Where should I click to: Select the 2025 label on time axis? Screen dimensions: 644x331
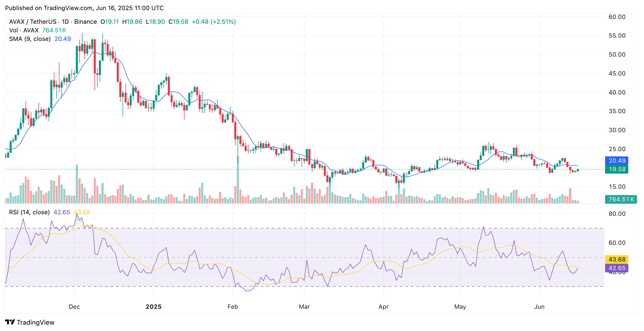(154, 306)
